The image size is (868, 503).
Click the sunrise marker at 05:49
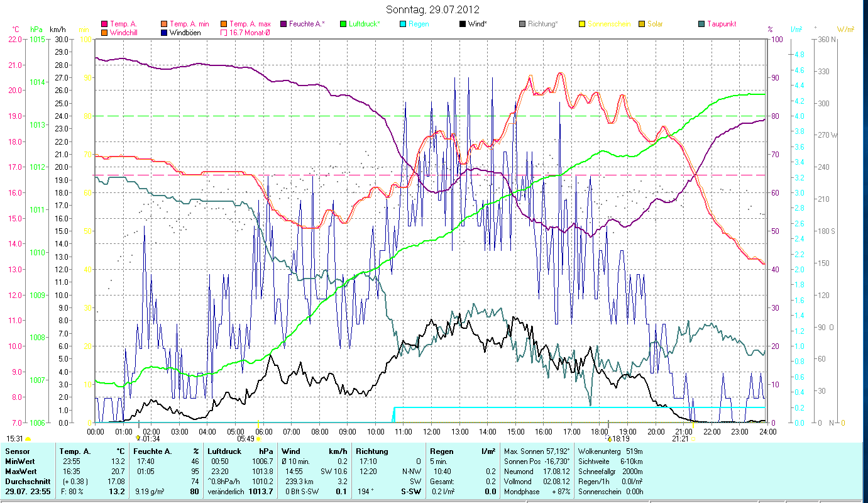coord(258,439)
